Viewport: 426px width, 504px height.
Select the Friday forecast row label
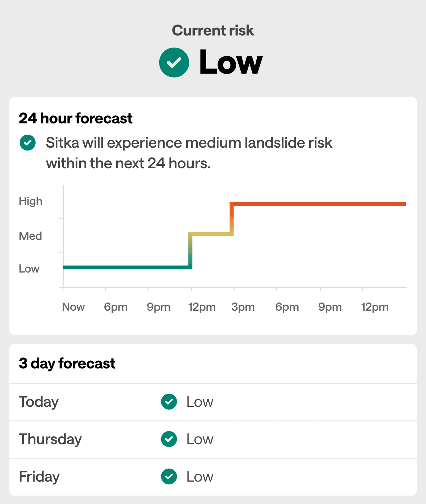(39, 477)
